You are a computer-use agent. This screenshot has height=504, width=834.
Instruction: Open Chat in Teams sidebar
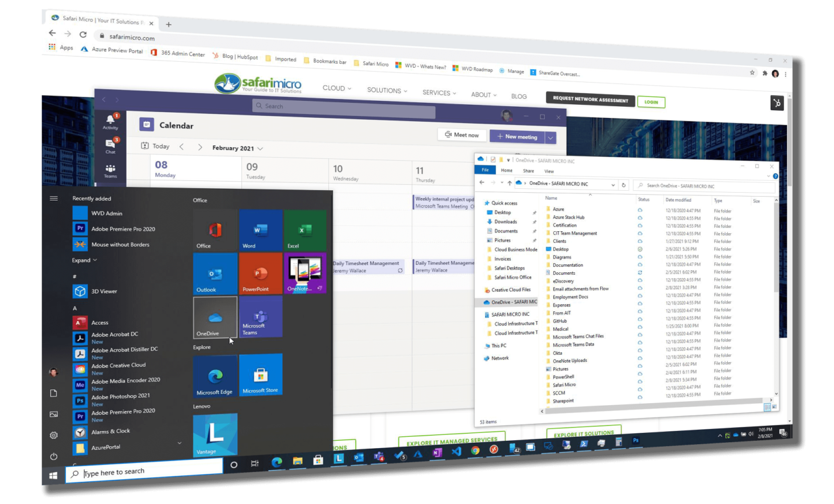110,146
